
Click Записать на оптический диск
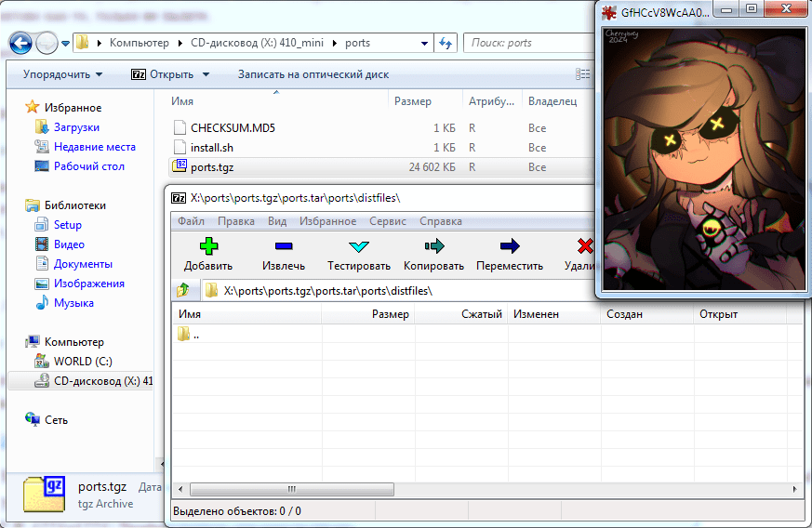click(313, 74)
